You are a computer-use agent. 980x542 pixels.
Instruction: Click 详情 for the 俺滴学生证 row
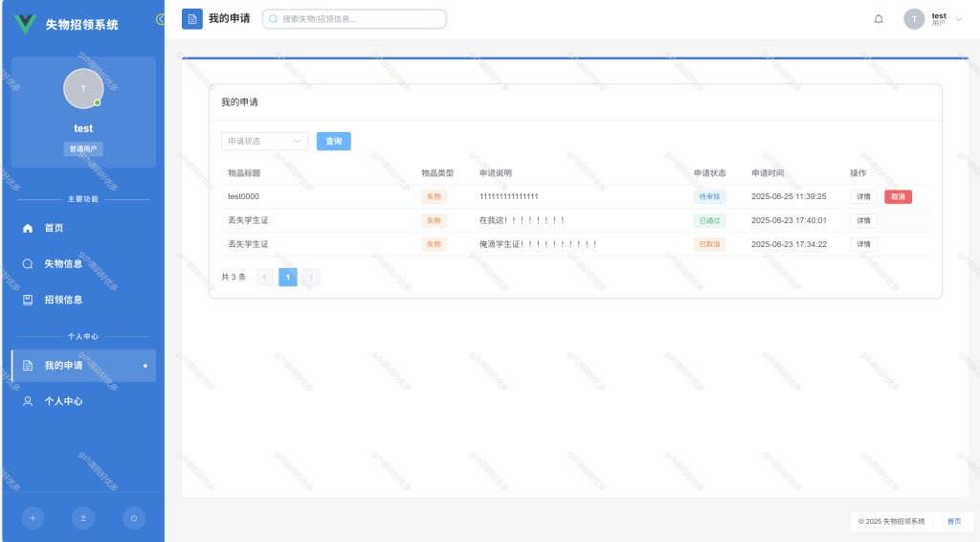[x=864, y=244]
